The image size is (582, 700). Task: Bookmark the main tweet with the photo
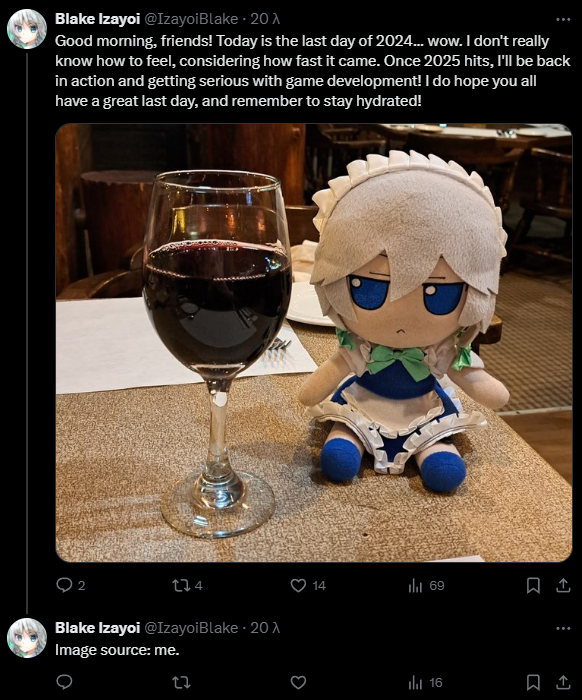(x=533, y=585)
